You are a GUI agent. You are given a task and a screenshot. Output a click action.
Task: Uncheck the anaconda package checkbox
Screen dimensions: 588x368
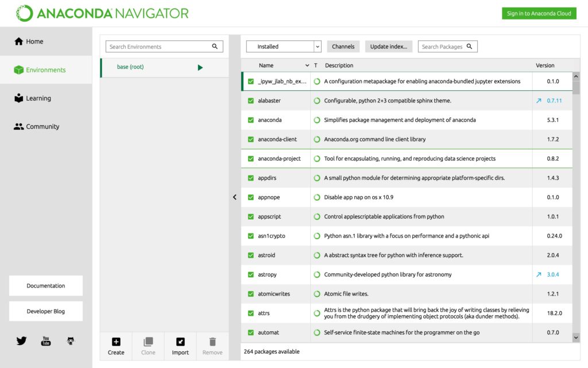[x=251, y=120]
